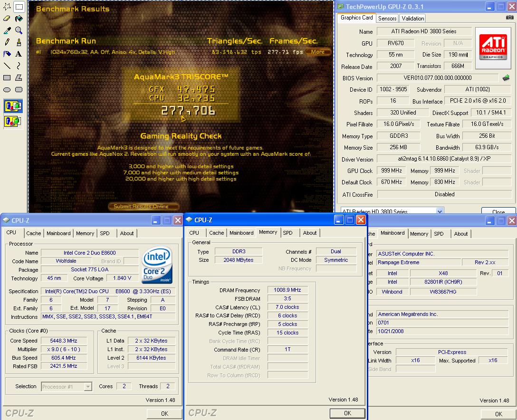Select the straight Line tool
Screen dimensions: 517x420
coord(7,66)
